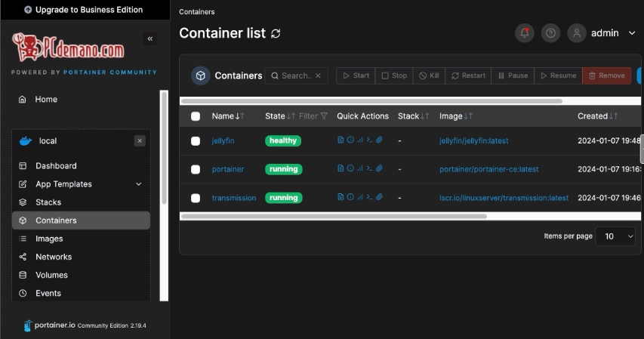Clear the container search field
Image resolution: width=644 pixels, height=339 pixels.
318,76
